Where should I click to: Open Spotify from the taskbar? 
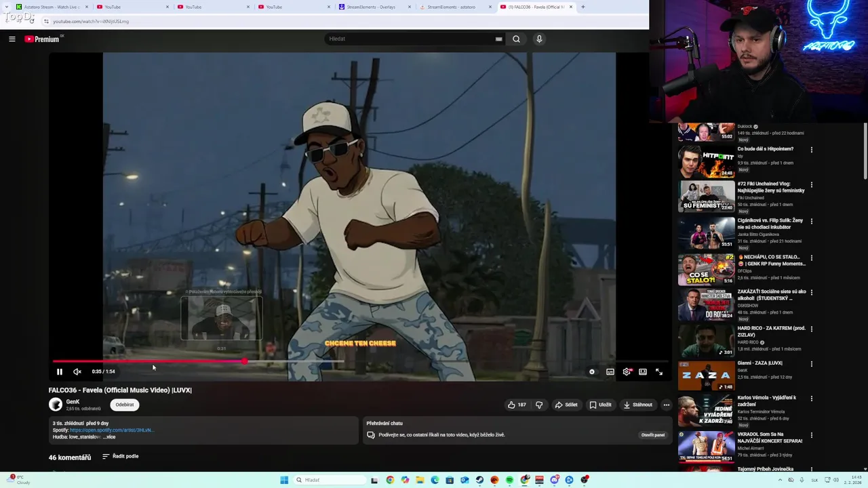pos(509,480)
